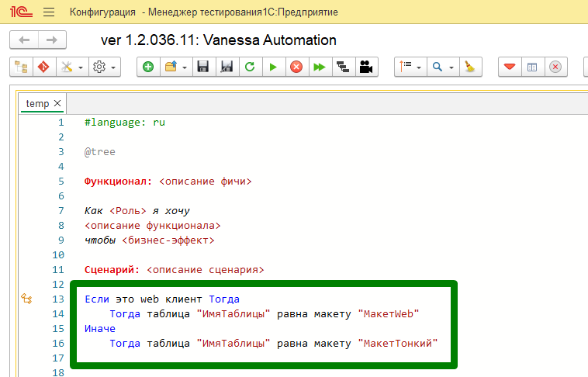Viewport: 588px width, 377px height.
Task: Click the red Git icon
Action: click(44, 67)
